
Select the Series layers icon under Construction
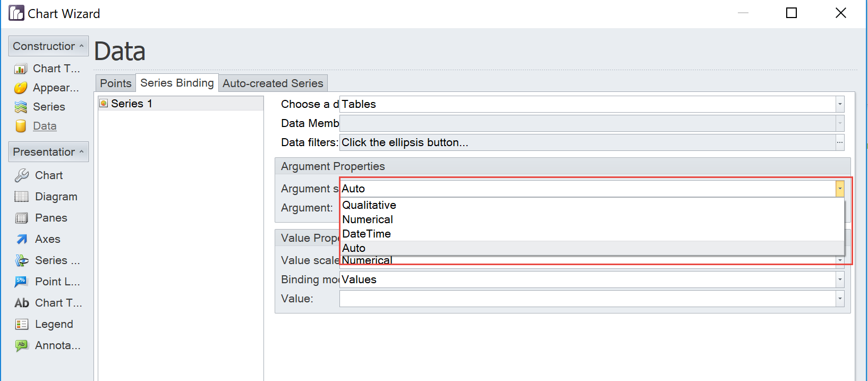coord(21,107)
